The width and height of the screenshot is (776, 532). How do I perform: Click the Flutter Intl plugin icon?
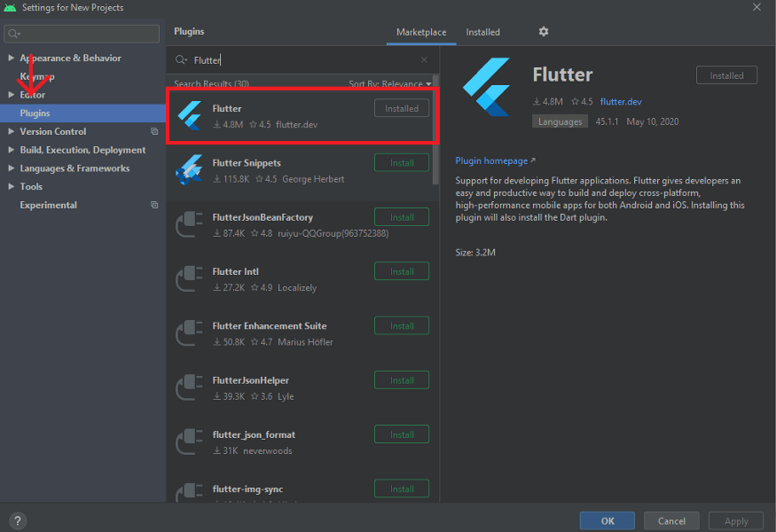(190, 278)
